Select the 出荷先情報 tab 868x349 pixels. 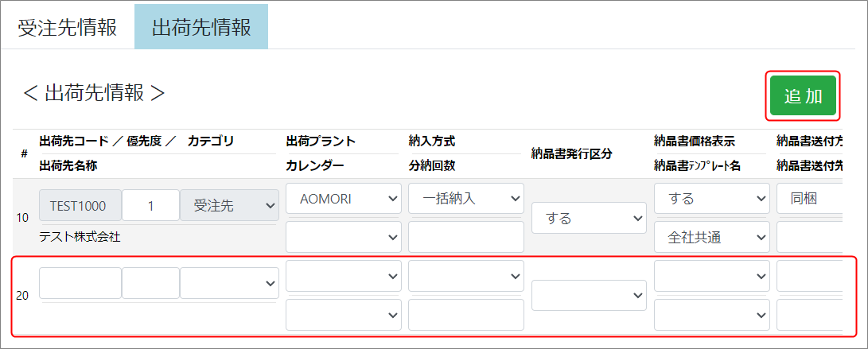click(201, 27)
